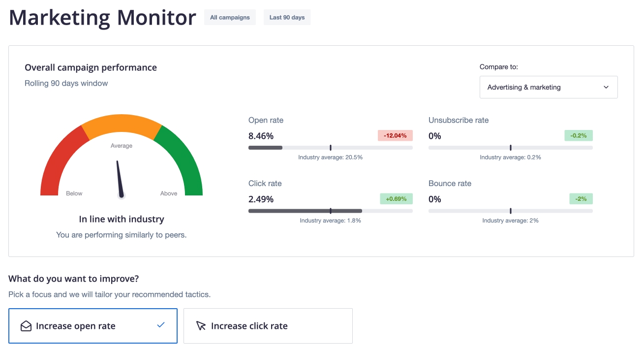Click the envelope icon on Increase open rate
644x351 pixels.
coord(26,326)
